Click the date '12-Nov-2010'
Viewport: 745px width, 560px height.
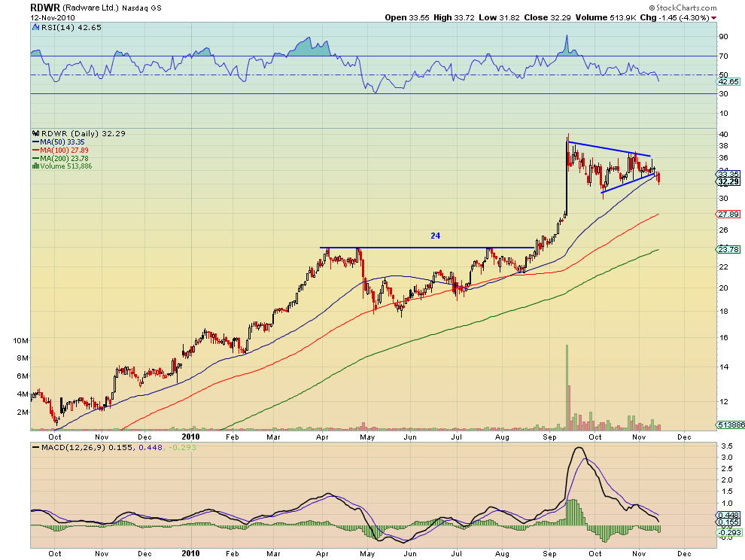(x=52, y=17)
